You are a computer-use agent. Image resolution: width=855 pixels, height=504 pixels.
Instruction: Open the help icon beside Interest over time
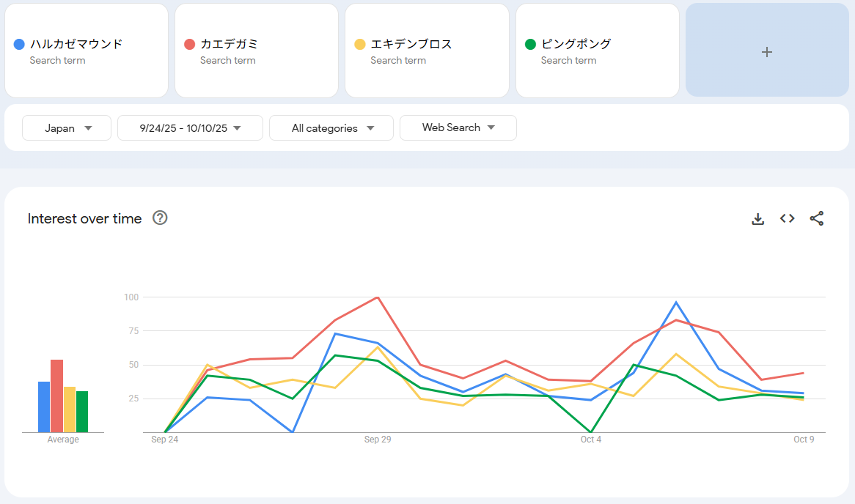(160, 218)
